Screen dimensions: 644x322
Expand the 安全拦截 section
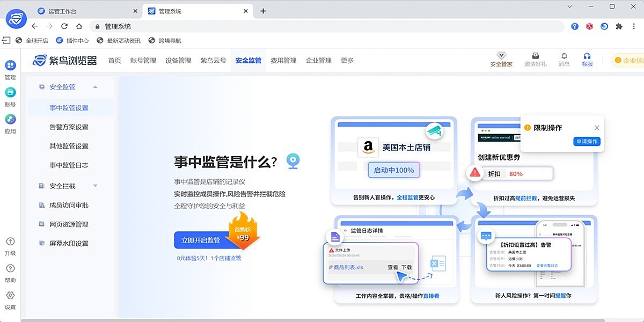coord(94,186)
